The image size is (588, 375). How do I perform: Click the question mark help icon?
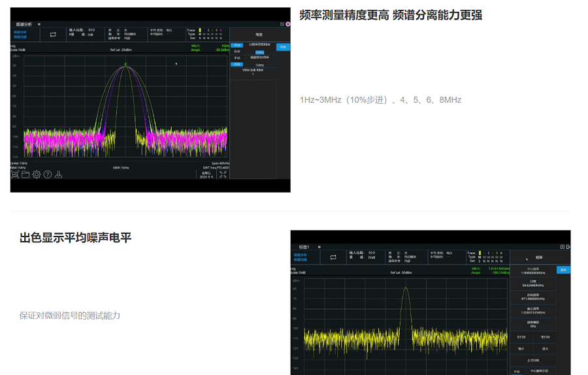47,174
